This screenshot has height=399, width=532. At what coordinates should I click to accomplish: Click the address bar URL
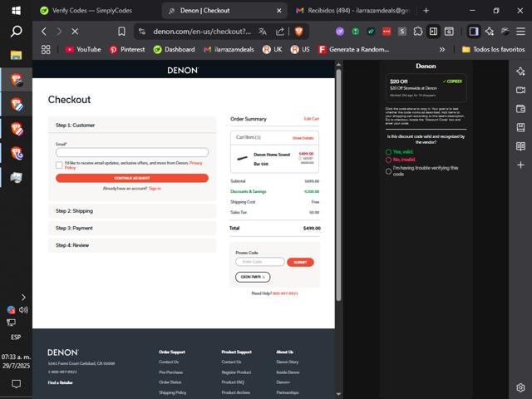(202, 32)
